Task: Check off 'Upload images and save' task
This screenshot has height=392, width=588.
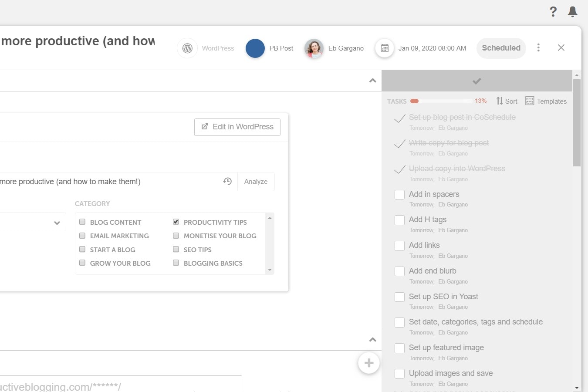Action: coord(399,374)
